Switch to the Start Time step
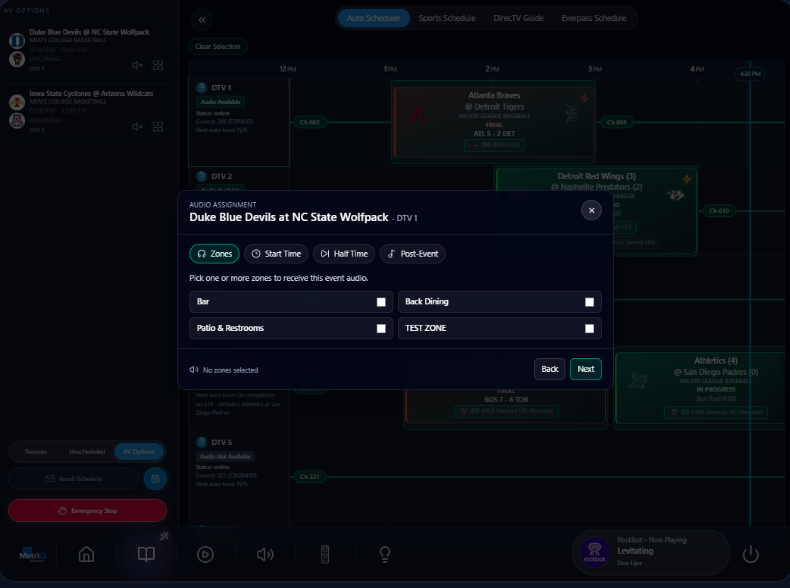 click(276, 254)
